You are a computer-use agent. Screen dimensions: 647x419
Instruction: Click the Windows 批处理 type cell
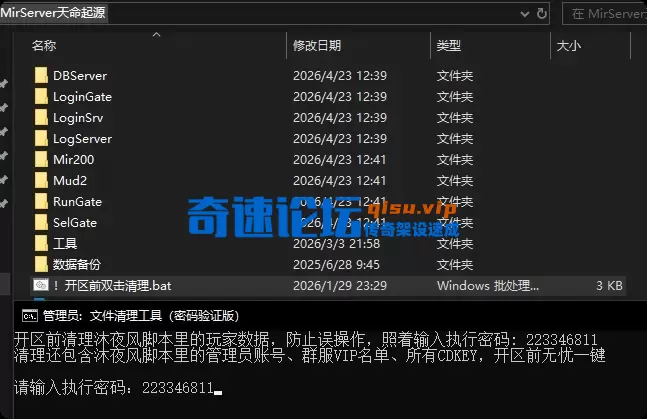coord(488,285)
